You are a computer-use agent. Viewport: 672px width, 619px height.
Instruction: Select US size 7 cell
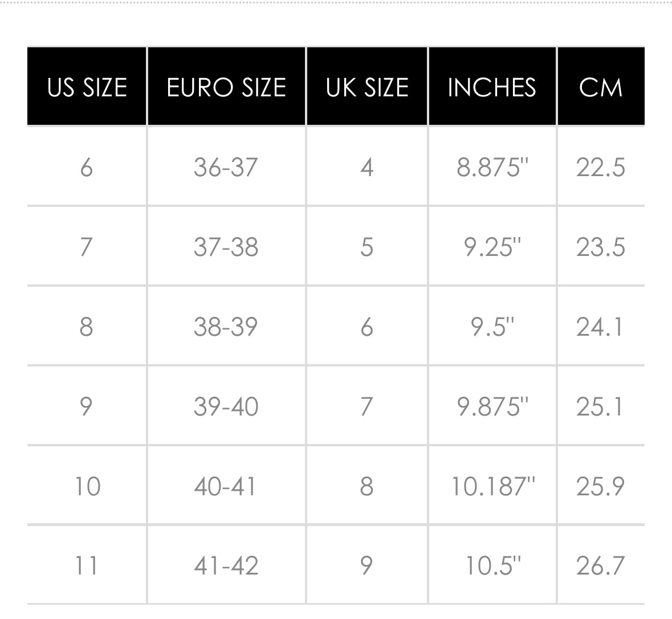tap(87, 247)
